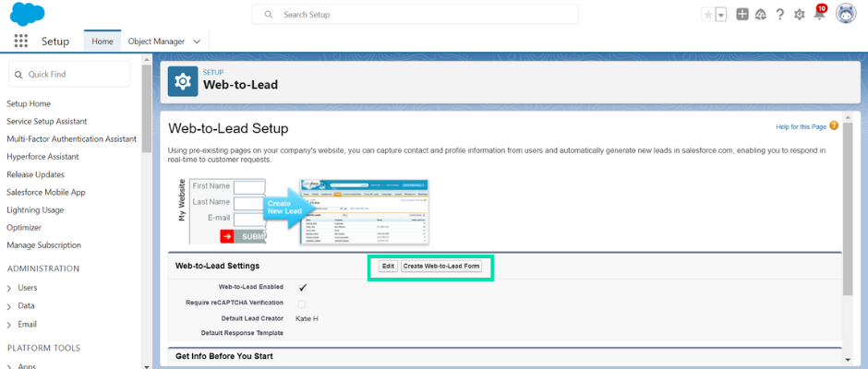The height and width of the screenshot is (369, 868).
Task: Focus the Quick Find input box
Action: (x=69, y=74)
